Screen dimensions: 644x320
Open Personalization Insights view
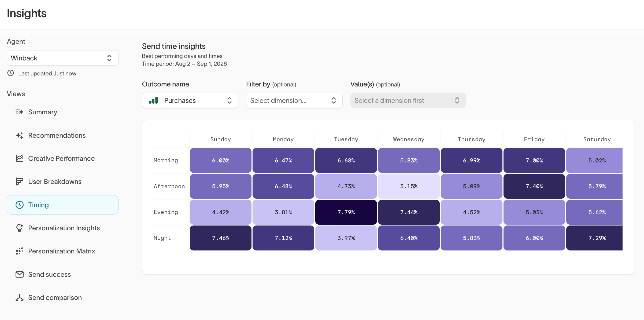click(62, 228)
